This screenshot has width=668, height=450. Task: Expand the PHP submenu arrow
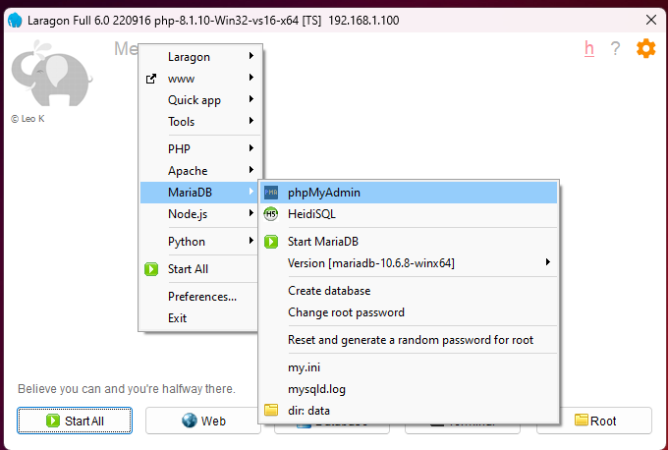(x=251, y=148)
